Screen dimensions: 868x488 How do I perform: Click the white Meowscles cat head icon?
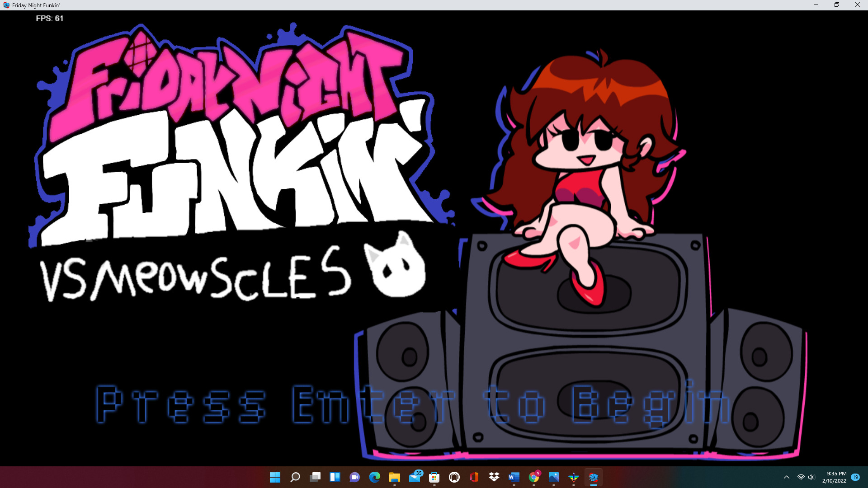[395, 264]
